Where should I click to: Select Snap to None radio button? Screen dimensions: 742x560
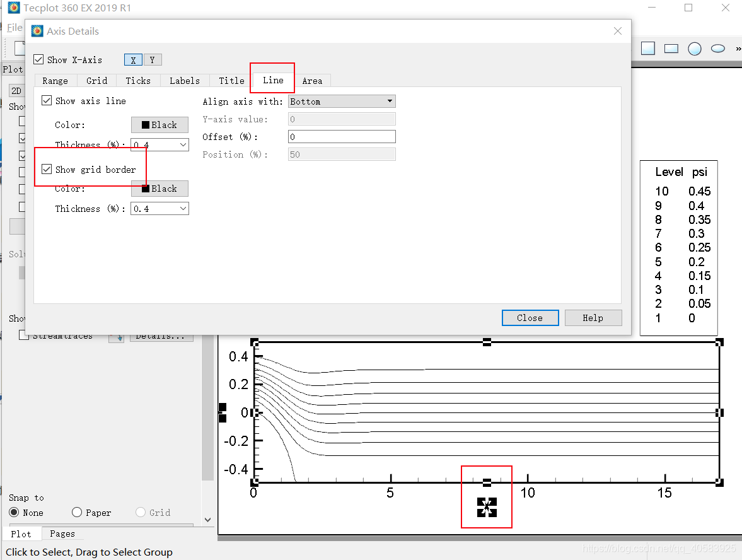click(14, 512)
